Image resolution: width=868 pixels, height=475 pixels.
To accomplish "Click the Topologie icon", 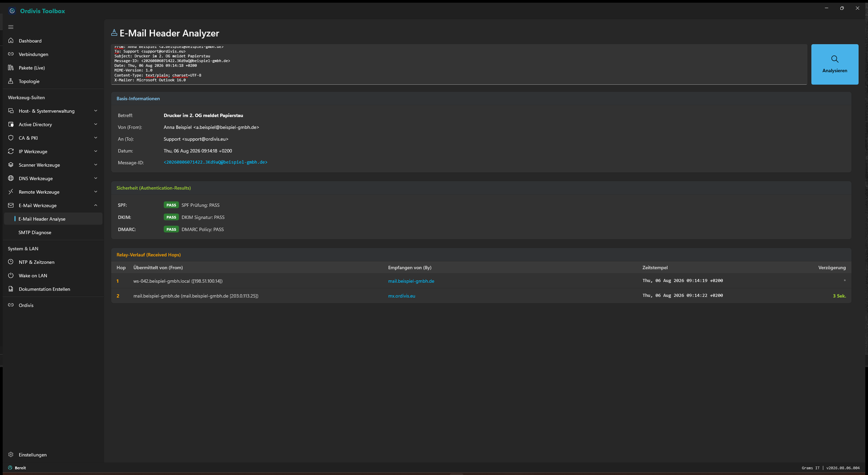I will pyautogui.click(x=11, y=81).
